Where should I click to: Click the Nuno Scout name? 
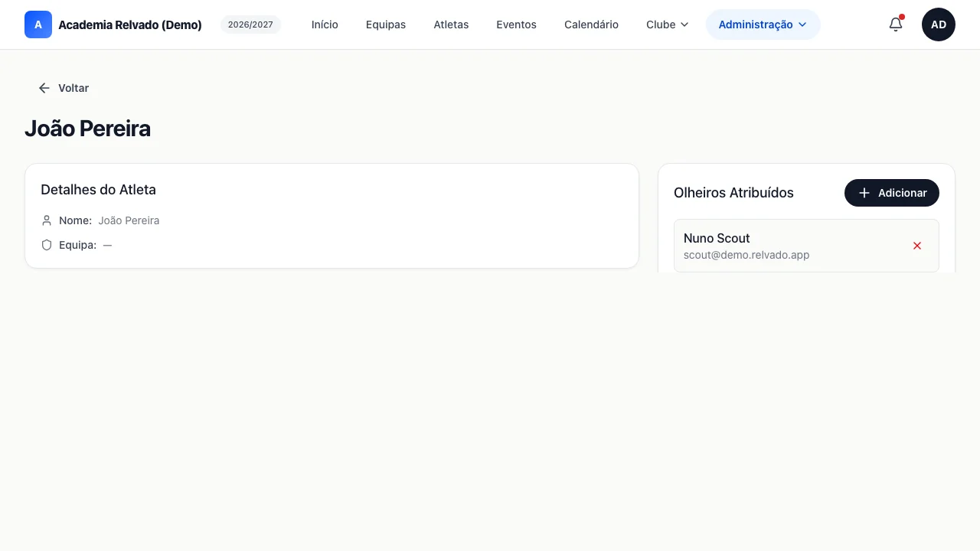tap(717, 238)
